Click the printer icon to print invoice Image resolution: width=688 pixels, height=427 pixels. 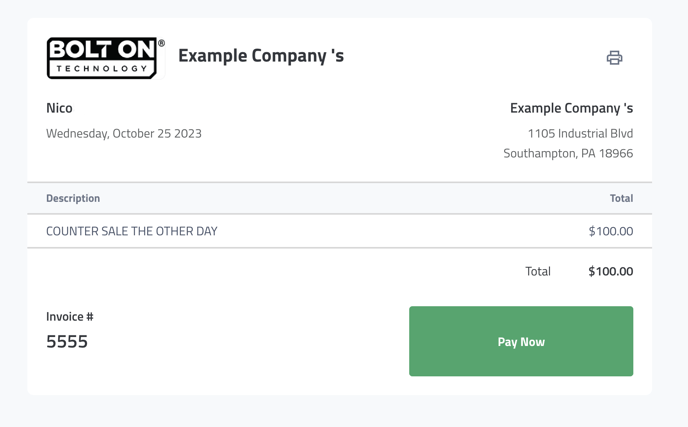614,57
